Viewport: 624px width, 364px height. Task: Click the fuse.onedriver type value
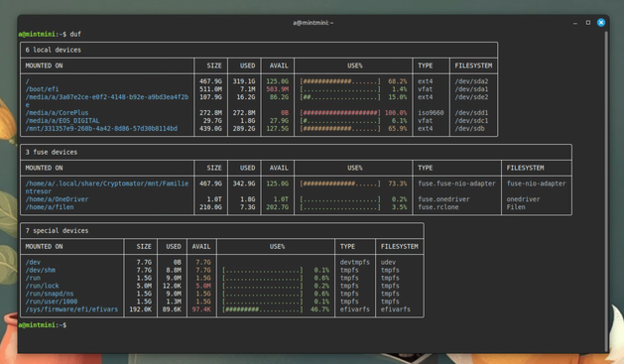pyautogui.click(x=443, y=199)
